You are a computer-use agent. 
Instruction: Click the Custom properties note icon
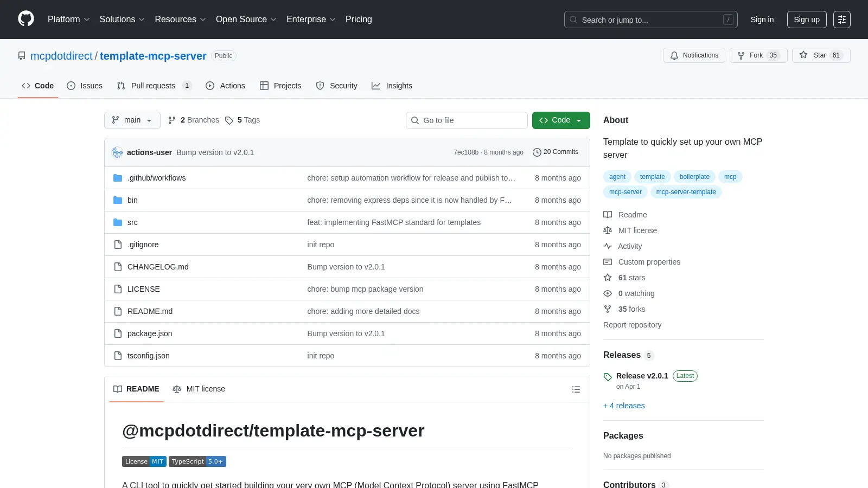pyautogui.click(x=608, y=262)
